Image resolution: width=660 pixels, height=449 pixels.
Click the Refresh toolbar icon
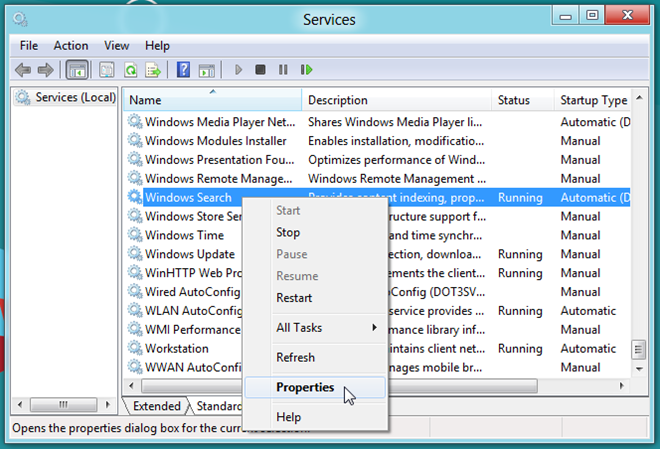point(130,70)
